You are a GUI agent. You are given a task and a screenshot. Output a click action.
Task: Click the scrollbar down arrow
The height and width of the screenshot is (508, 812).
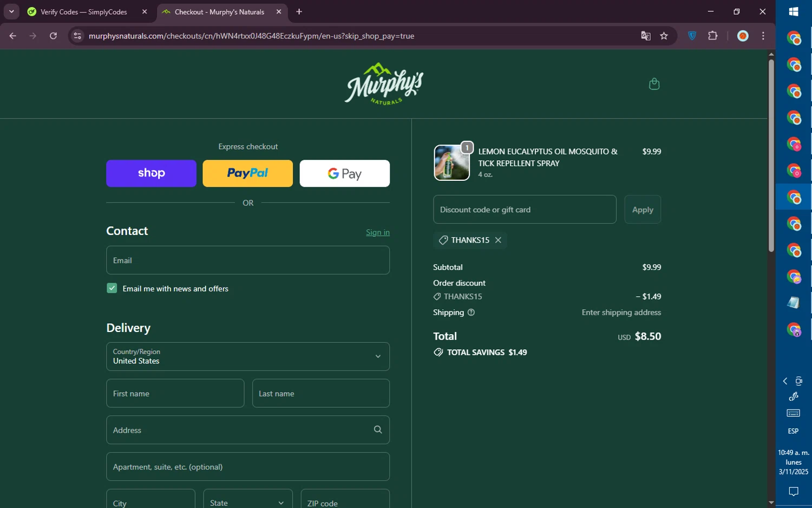coord(771,503)
